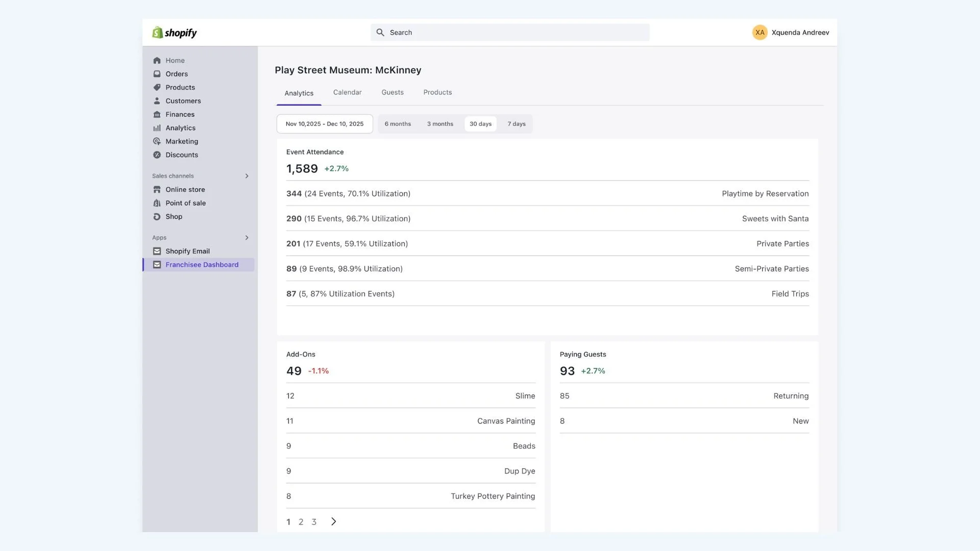Screen dimensions: 980x551
Task: Click the Home icon in sidebar
Action: click(157, 60)
